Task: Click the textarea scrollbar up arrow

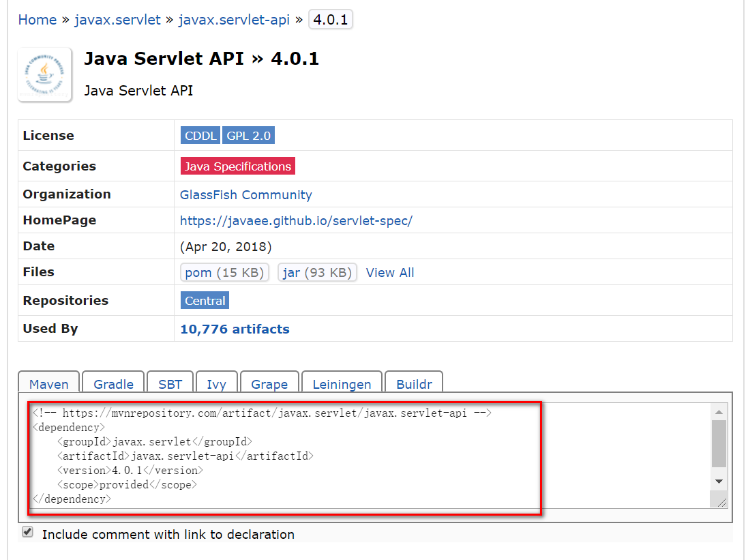Action: [719, 411]
